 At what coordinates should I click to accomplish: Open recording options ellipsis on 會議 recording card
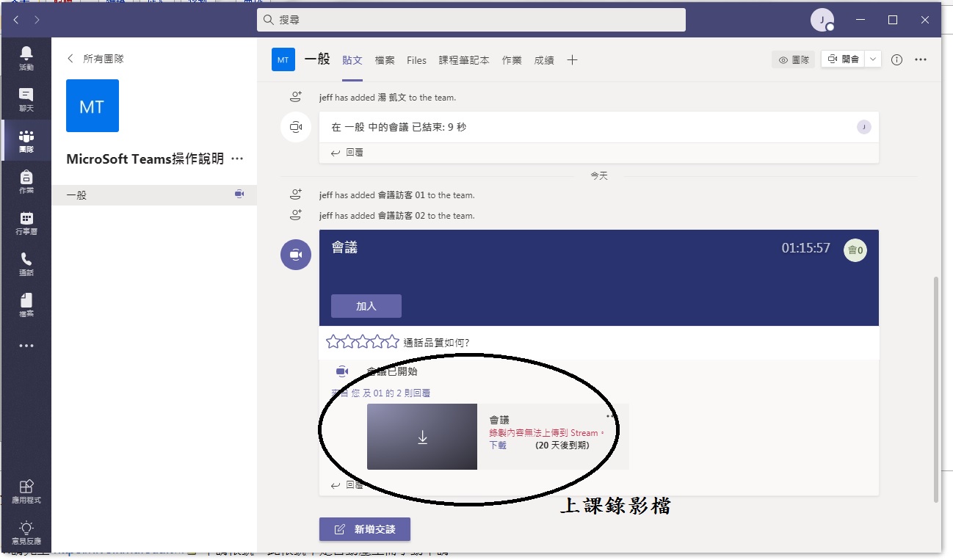click(612, 416)
